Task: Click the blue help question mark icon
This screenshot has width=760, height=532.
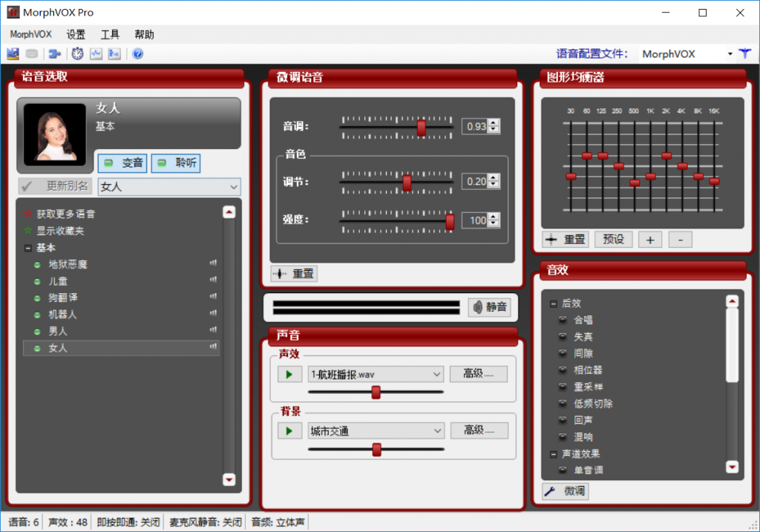Action: (137, 53)
